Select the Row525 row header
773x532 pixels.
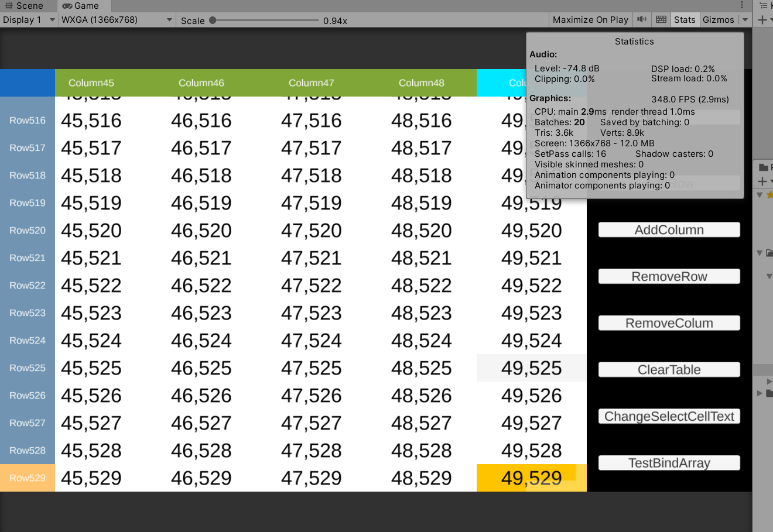pos(28,368)
